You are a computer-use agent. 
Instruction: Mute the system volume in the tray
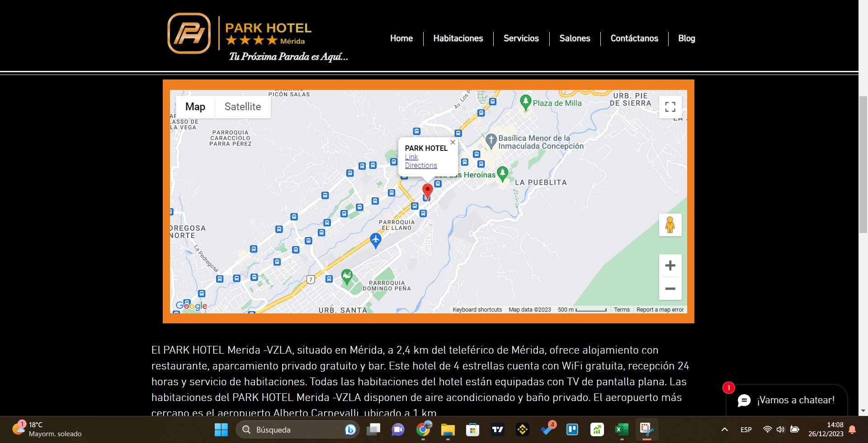pos(781,429)
